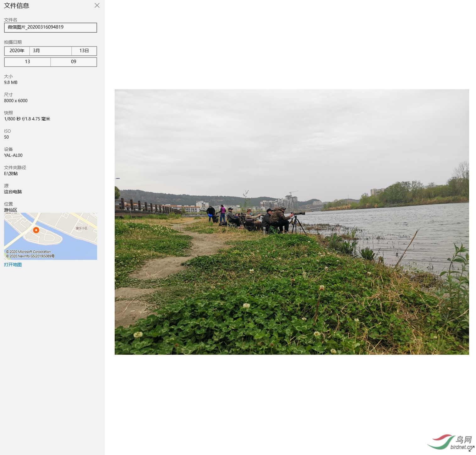
Task: Click the E:\发帖 folder path
Action: coord(11,173)
